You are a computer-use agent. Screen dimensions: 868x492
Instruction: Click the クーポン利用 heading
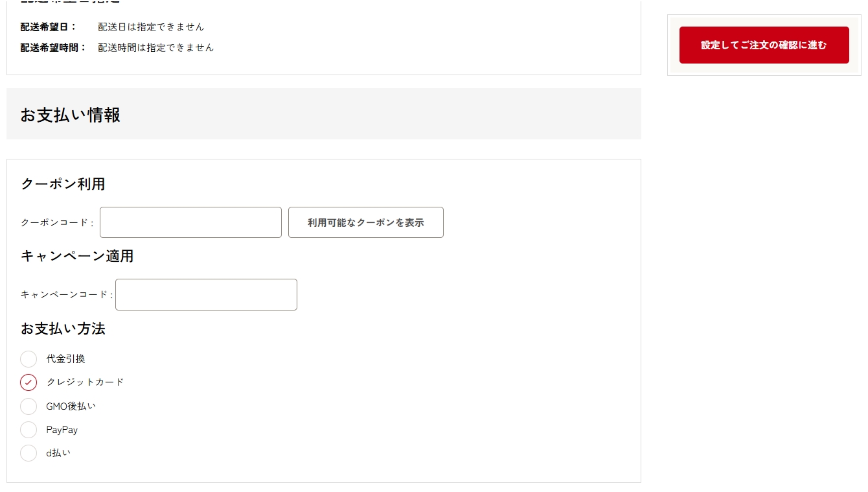click(x=62, y=184)
